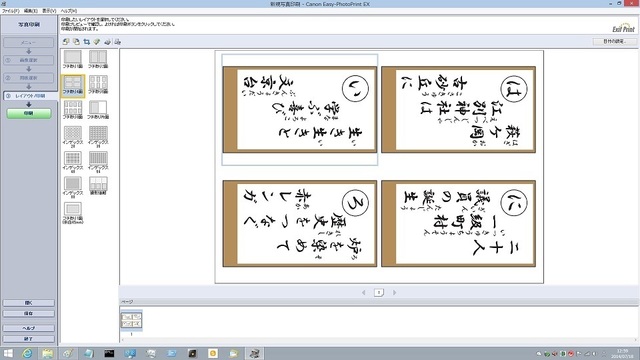Click the 保存 (save) button in sidebar
The width and height of the screenshot is (640, 360).
[x=29, y=313]
